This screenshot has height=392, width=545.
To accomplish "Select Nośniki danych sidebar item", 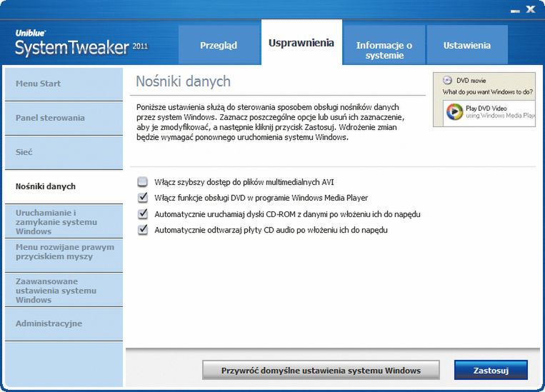I will [x=64, y=186].
